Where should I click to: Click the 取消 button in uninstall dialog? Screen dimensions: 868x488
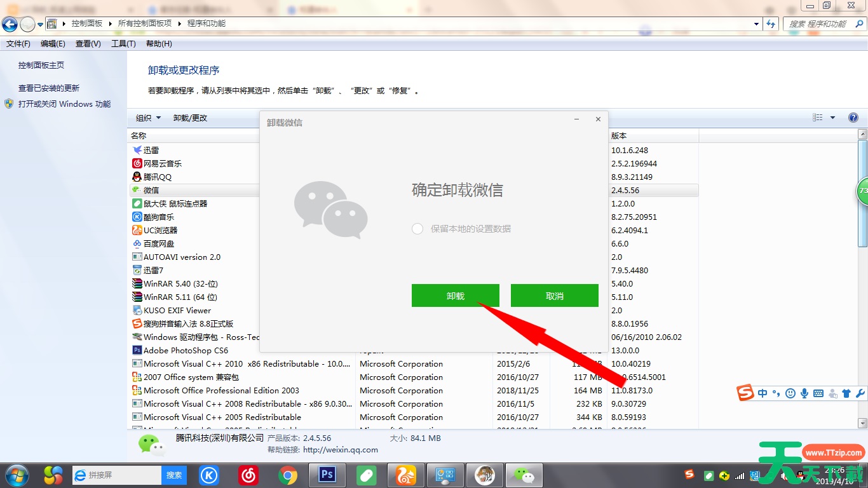(554, 295)
